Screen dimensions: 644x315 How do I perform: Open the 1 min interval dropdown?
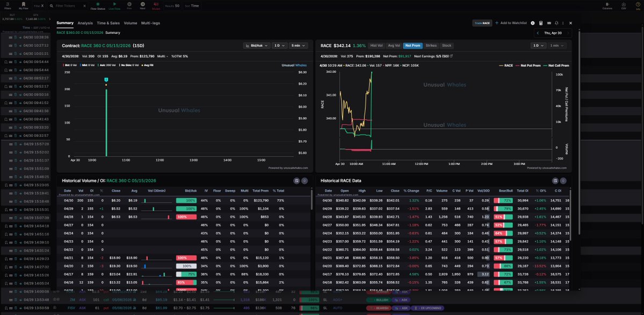556,46
